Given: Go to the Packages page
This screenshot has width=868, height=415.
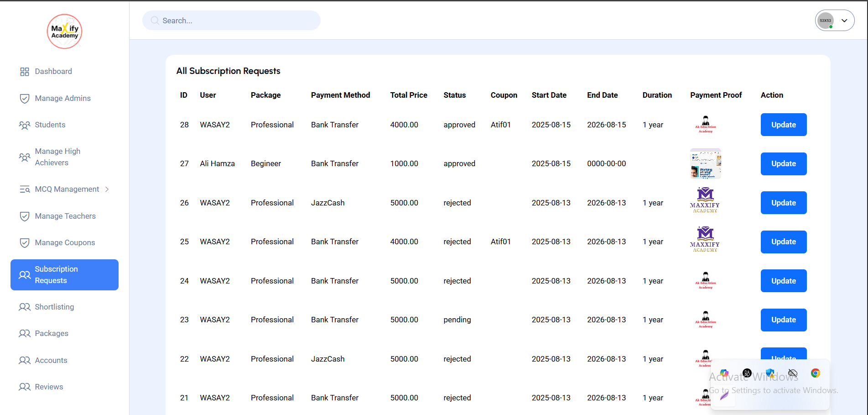Looking at the screenshot, I should pos(52,333).
